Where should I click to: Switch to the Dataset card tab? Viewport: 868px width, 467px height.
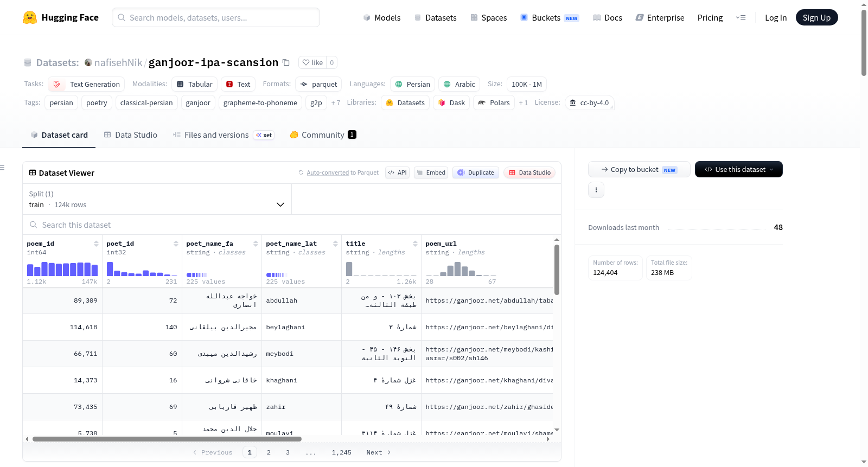59,135
